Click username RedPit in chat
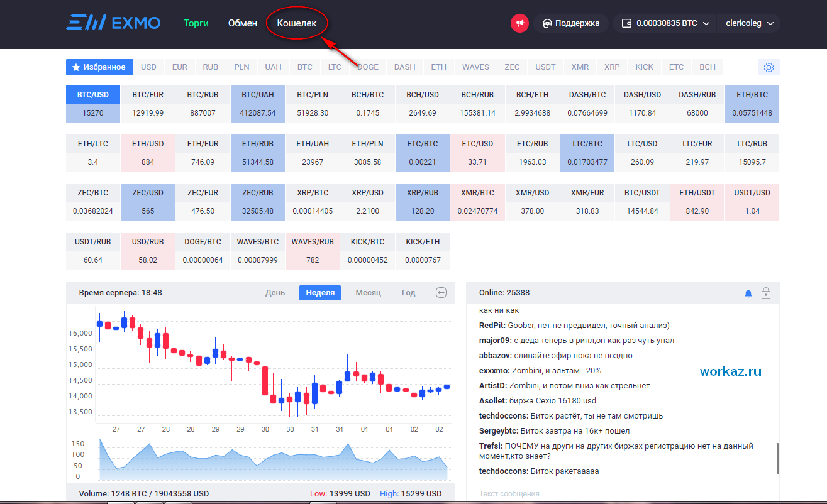Image resolution: width=827 pixels, height=504 pixels. 492,326
